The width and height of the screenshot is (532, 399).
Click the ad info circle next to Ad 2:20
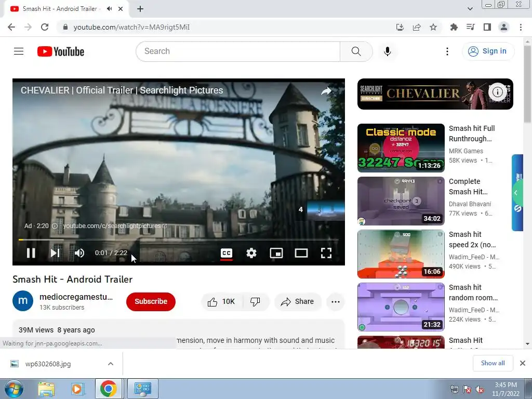point(54,226)
